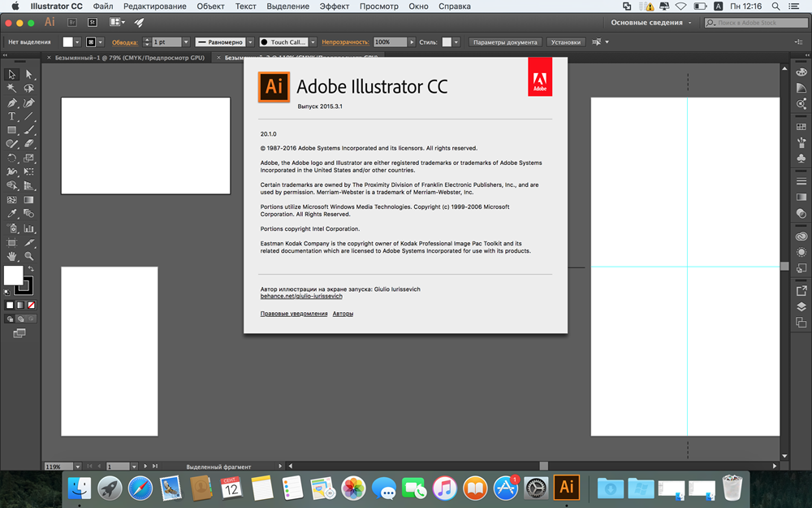Open fill color dropdown in control bar
The width and height of the screenshot is (812, 508).
point(77,42)
